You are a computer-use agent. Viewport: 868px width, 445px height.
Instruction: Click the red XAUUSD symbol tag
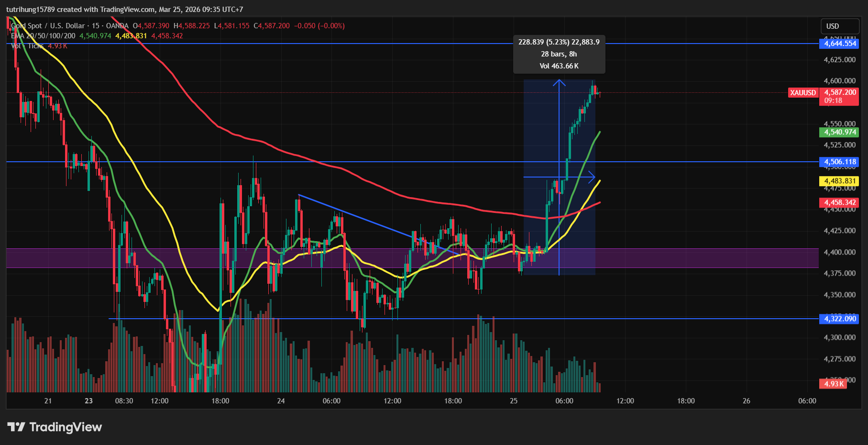click(x=802, y=93)
